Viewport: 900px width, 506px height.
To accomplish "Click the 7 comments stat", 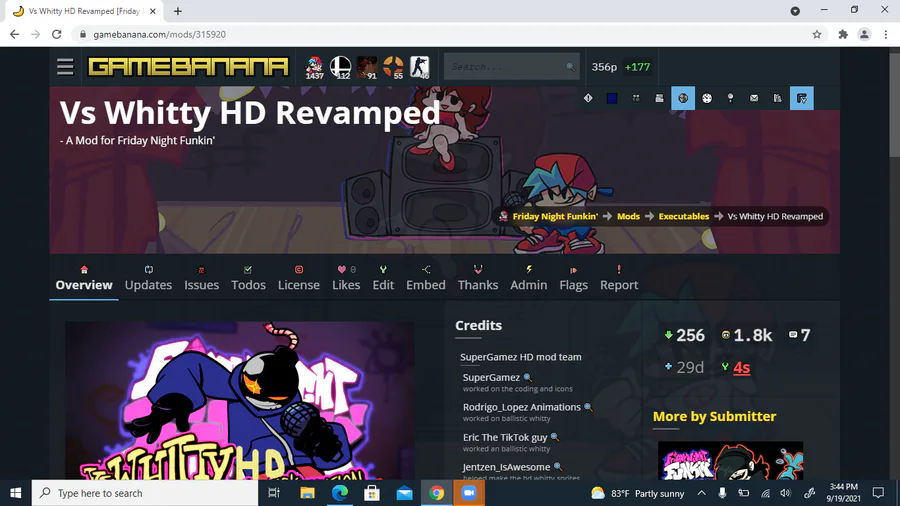I will [800, 335].
